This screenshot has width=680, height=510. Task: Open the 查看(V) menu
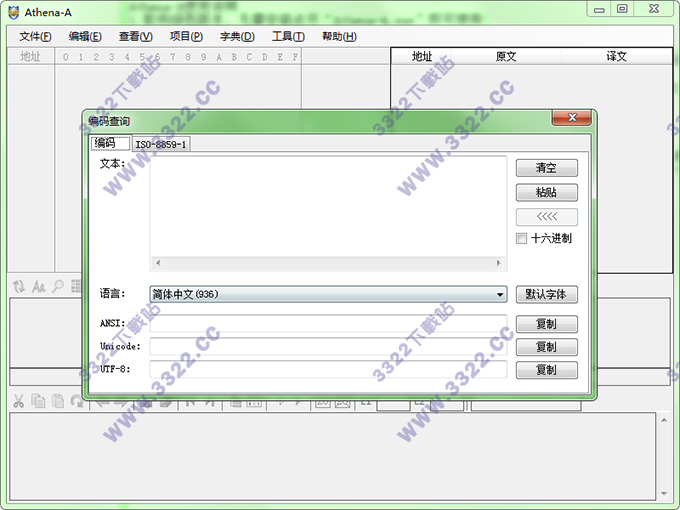click(136, 36)
